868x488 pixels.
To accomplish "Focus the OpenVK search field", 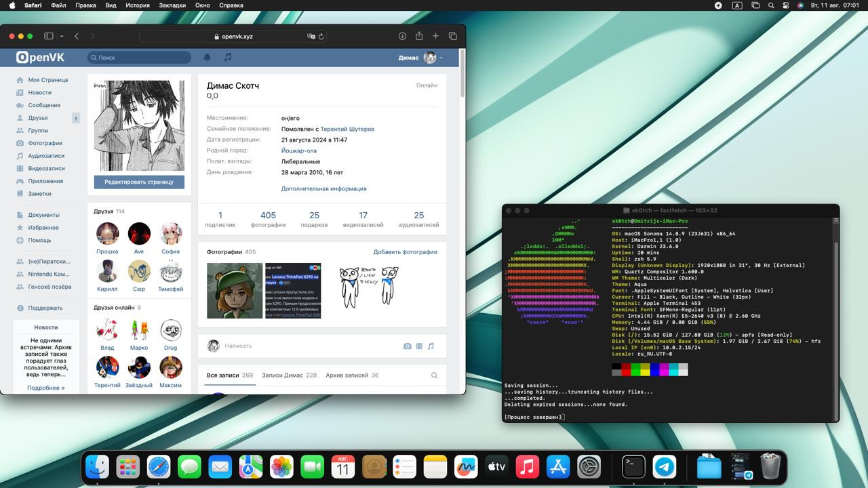I will pyautogui.click(x=140, y=58).
